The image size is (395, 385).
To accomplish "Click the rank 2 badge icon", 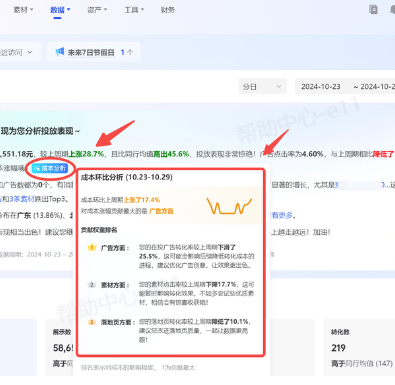I will point(92,285).
